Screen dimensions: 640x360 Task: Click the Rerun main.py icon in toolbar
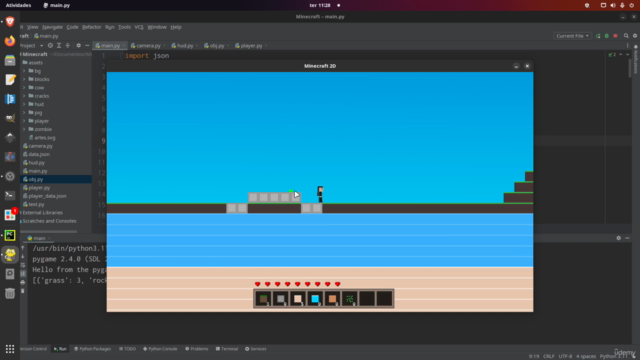(598, 36)
